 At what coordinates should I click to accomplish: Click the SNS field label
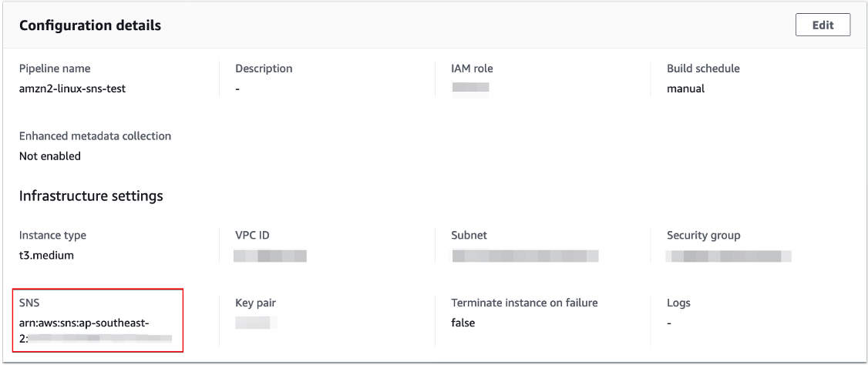point(29,303)
